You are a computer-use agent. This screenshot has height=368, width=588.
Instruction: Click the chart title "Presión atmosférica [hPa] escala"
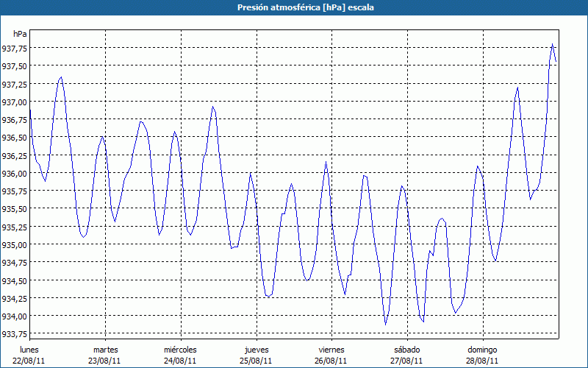click(293, 7)
